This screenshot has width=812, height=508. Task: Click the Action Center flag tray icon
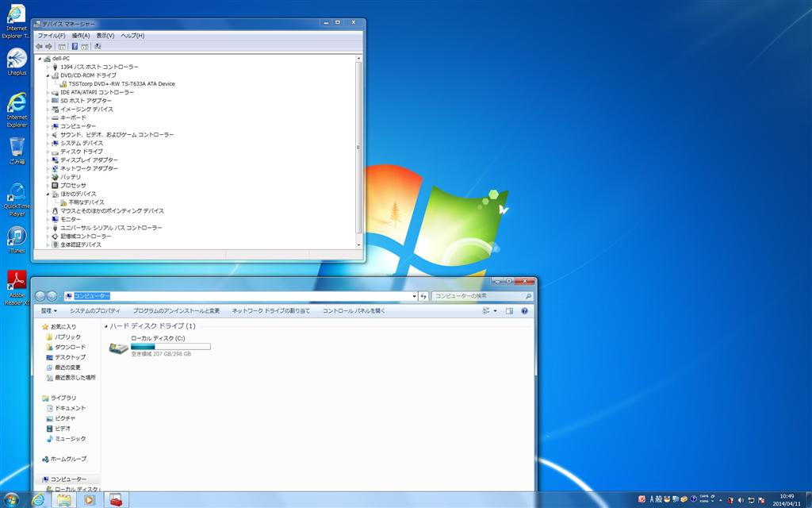pyautogui.click(x=761, y=500)
